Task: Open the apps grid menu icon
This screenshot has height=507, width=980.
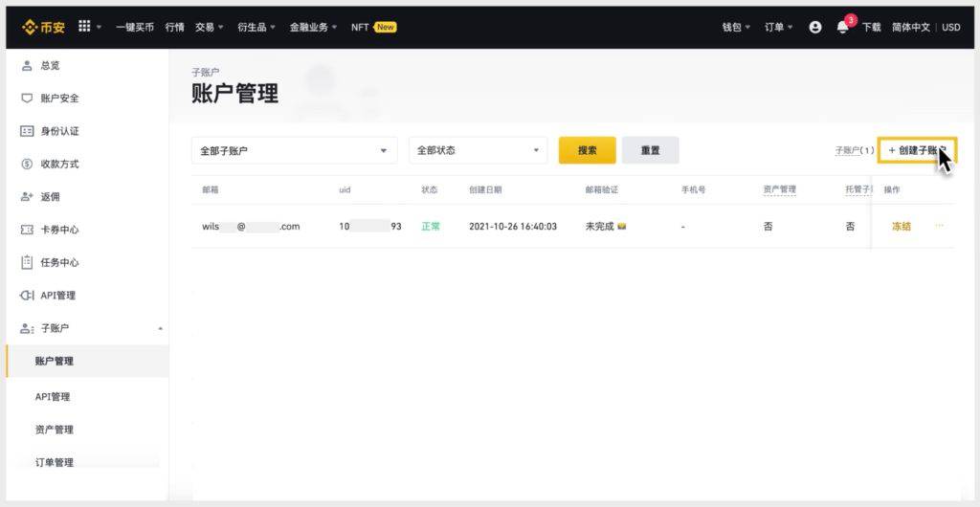Action: (84, 27)
